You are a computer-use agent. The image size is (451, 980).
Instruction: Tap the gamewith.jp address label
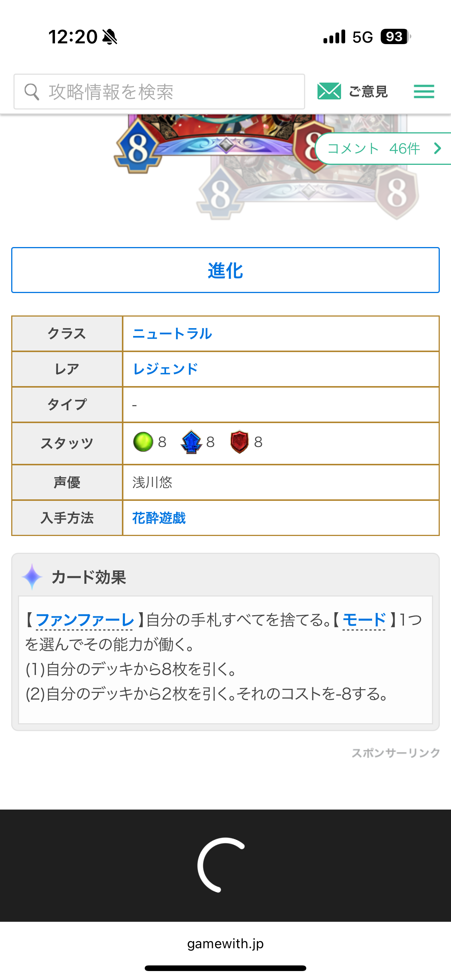click(x=225, y=944)
